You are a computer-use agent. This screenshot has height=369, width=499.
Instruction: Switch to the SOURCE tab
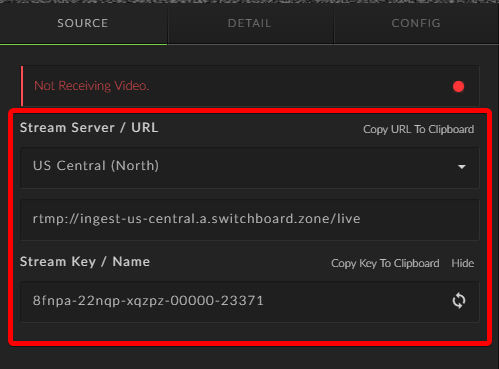tap(83, 23)
